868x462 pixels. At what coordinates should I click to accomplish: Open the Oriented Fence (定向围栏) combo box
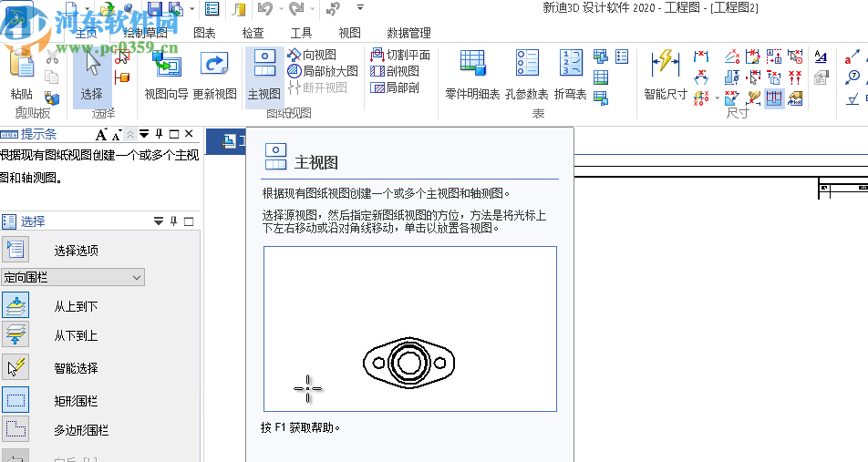(x=73, y=277)
